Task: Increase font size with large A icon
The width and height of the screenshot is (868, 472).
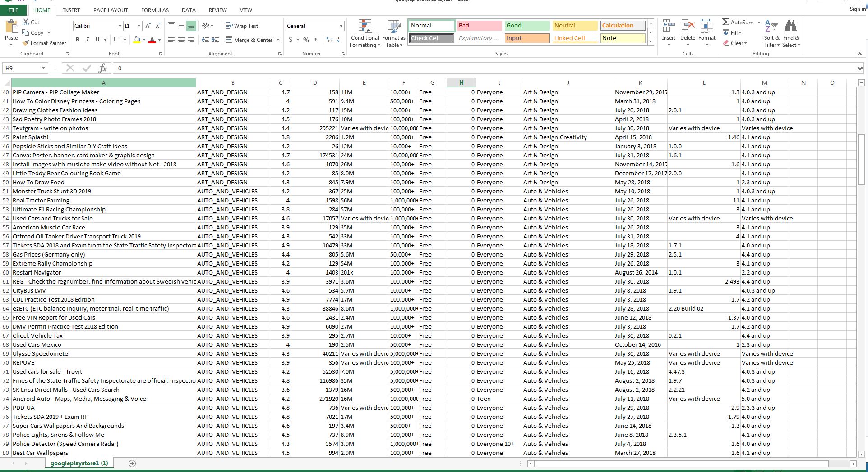Action: tap(148, 26)
